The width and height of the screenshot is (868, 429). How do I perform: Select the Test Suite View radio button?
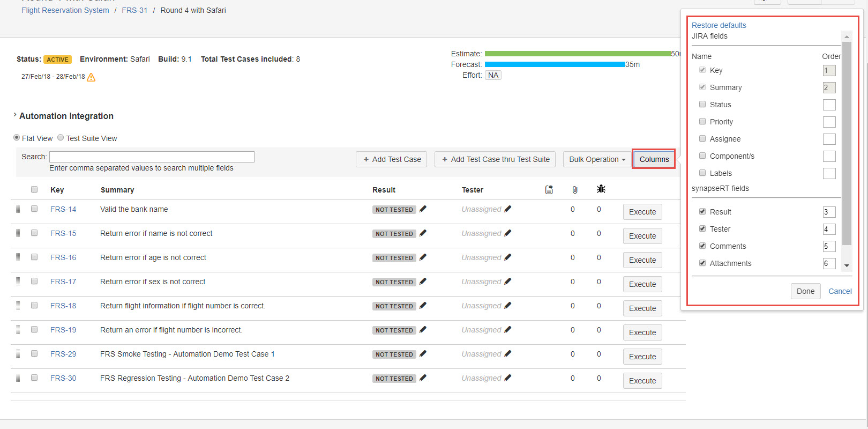61,137
